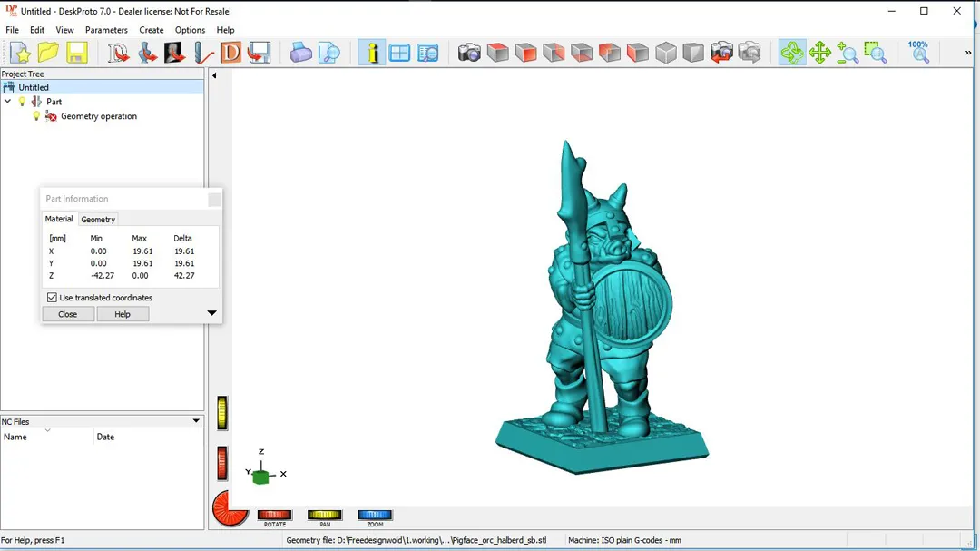Viewport: 980px width, 551px height.
Task: Open the Parameters menu
Action: 106,30
